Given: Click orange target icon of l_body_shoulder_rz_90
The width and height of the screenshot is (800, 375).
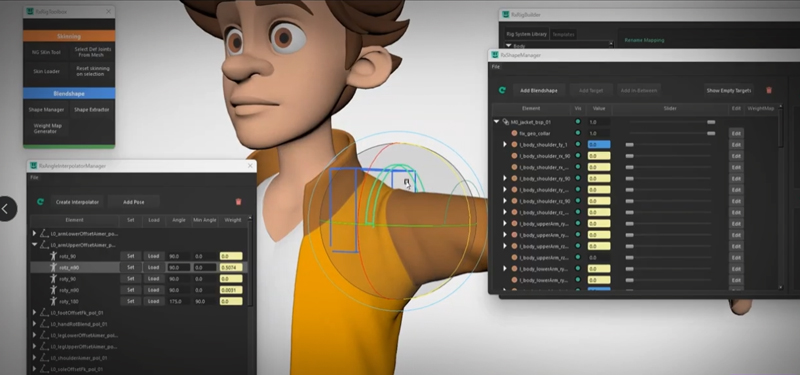Looking at the screenshot, I should [x=514, y=201].
